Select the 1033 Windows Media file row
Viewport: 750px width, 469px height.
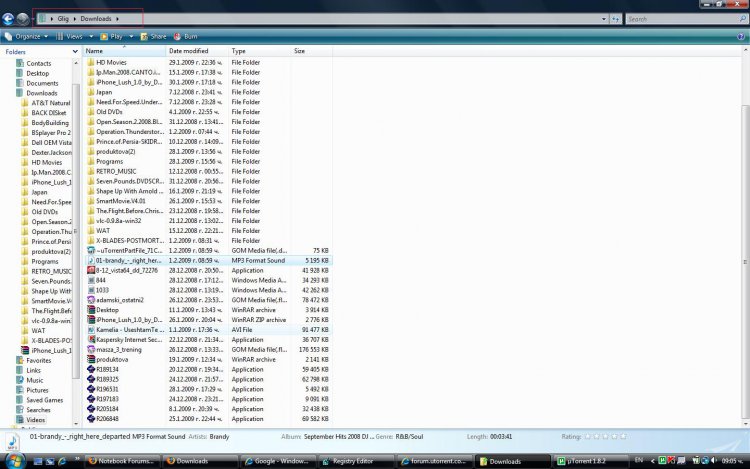(x=209, y=290)
